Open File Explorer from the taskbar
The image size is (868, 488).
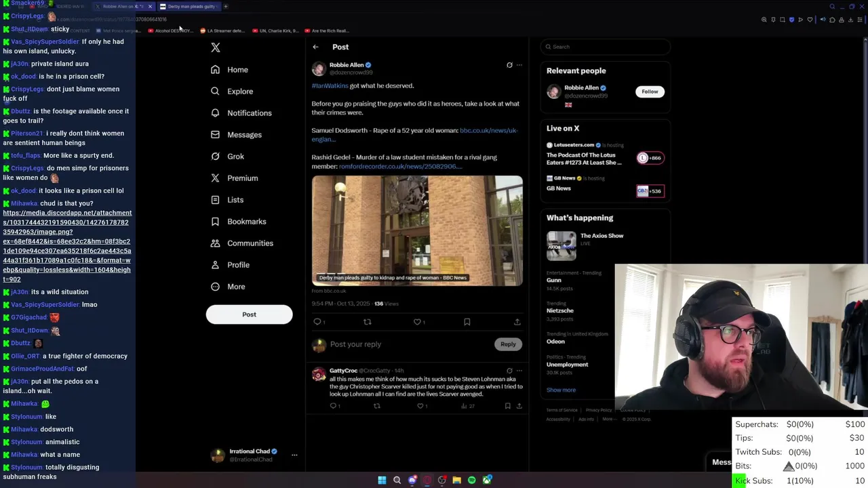pyautogui.click(x=457, y=481)
